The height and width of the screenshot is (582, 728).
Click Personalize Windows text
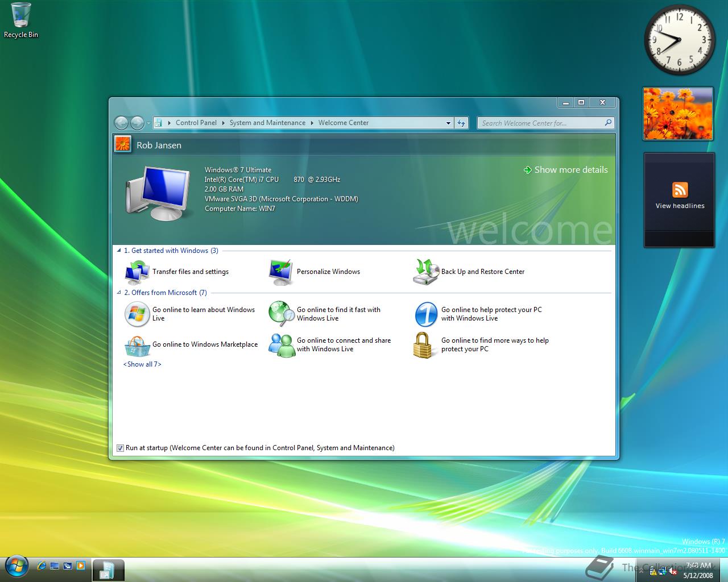[328, 272]
